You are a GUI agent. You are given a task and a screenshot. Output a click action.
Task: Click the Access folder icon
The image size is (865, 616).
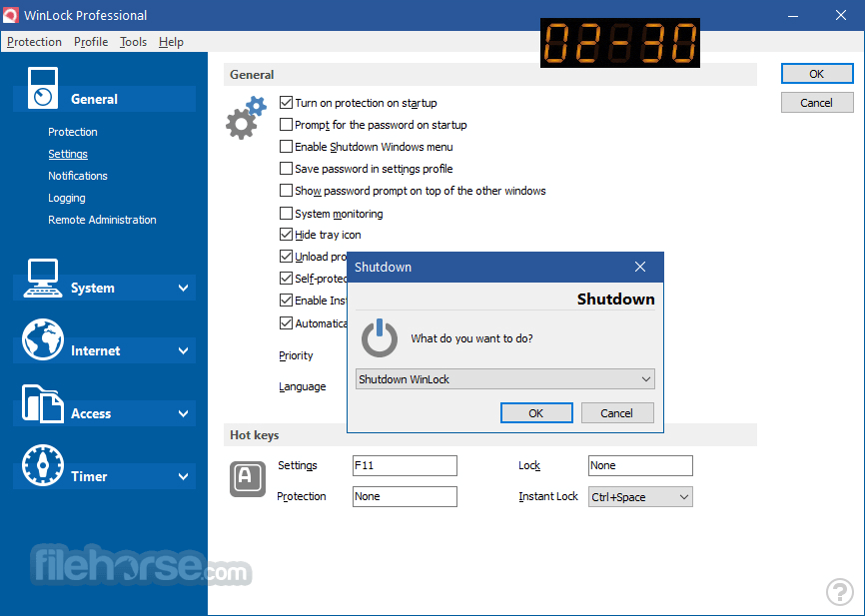43,403
